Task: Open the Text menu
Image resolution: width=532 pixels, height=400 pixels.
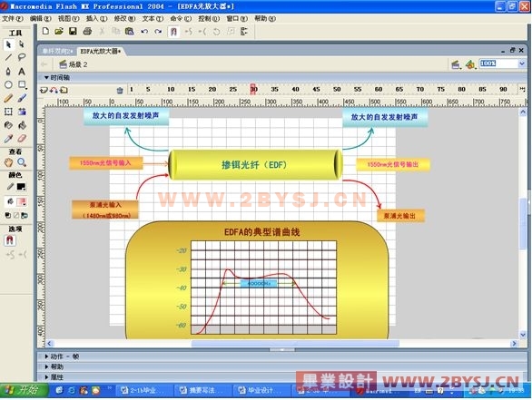Action: (x=153, y=19)
